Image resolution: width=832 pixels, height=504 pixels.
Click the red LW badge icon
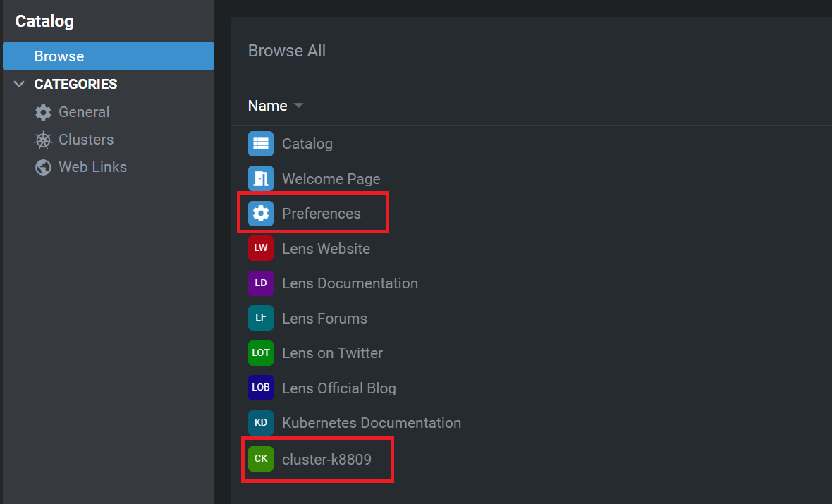(261, 248)
